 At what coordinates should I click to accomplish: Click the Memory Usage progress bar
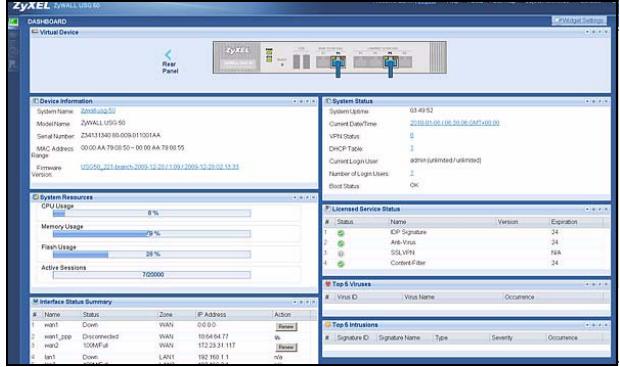coord(152,234)
